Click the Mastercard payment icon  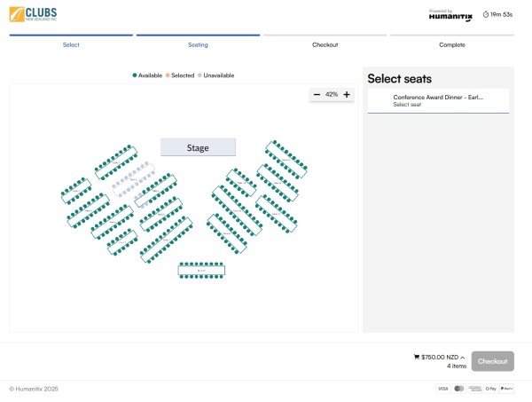(459, 389)
